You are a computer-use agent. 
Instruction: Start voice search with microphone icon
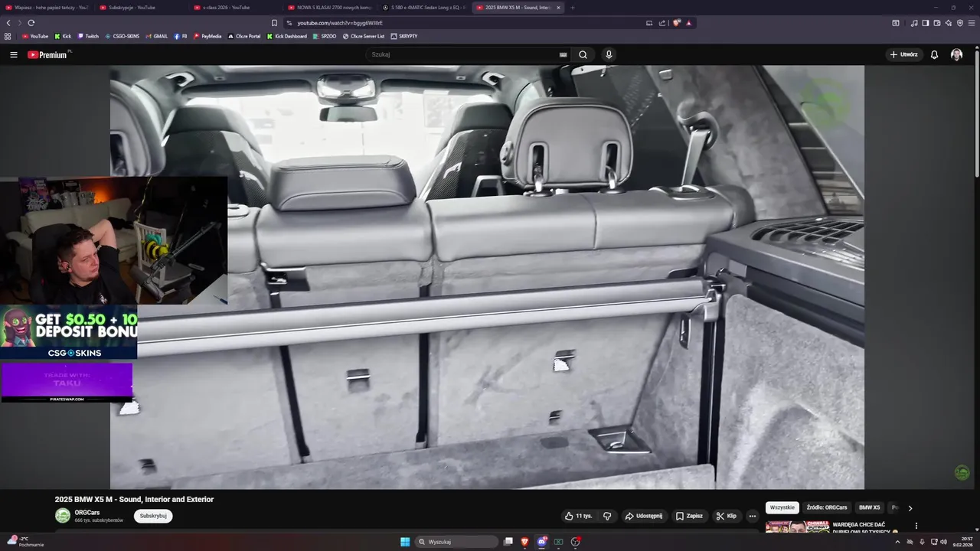click(609, 55)
